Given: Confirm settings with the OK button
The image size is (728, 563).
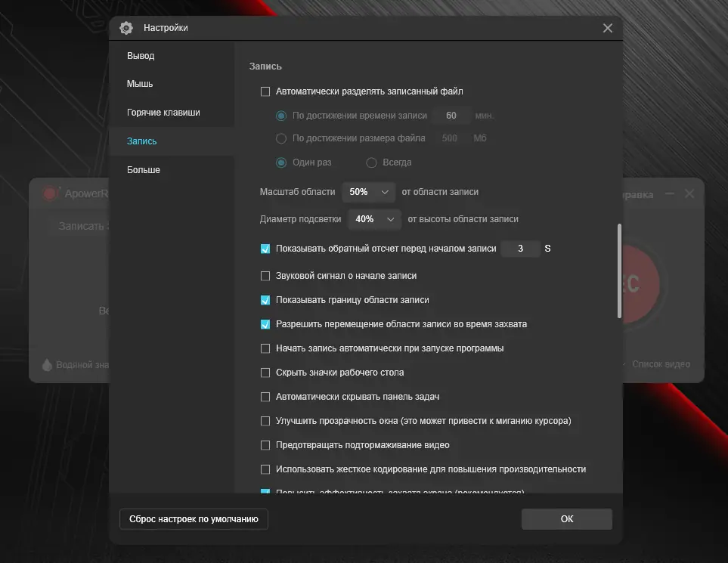Looking at the screenshot, I should [x=566, y=519].
